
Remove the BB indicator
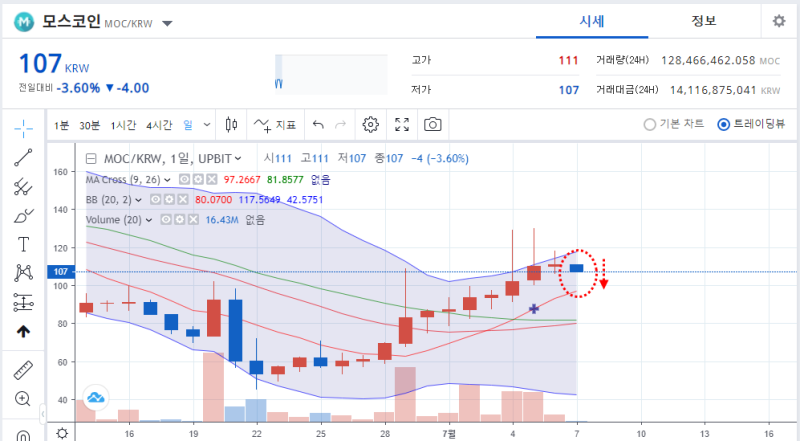pyautogui.click(x=183, y=199)
